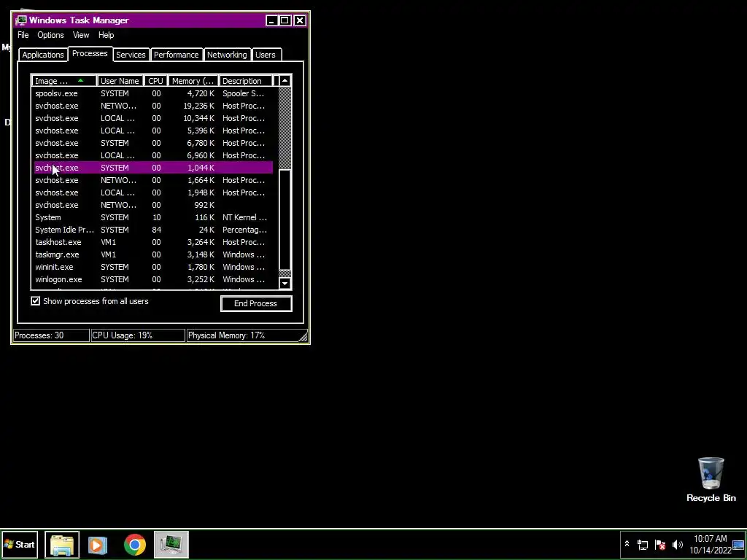Click the scroll down arrow in process list
This screenshot has width=747, height=560.
pyautogui.click(x=285, y=284)
